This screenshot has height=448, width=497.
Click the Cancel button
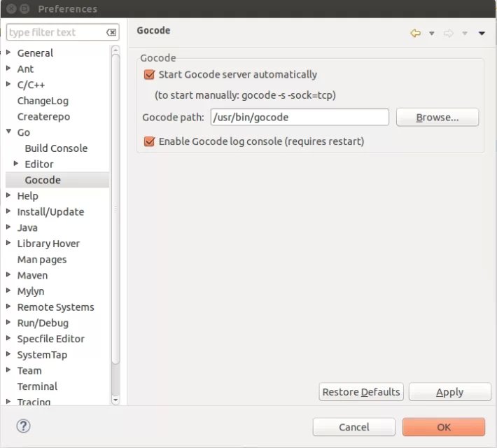pos(354,427)
